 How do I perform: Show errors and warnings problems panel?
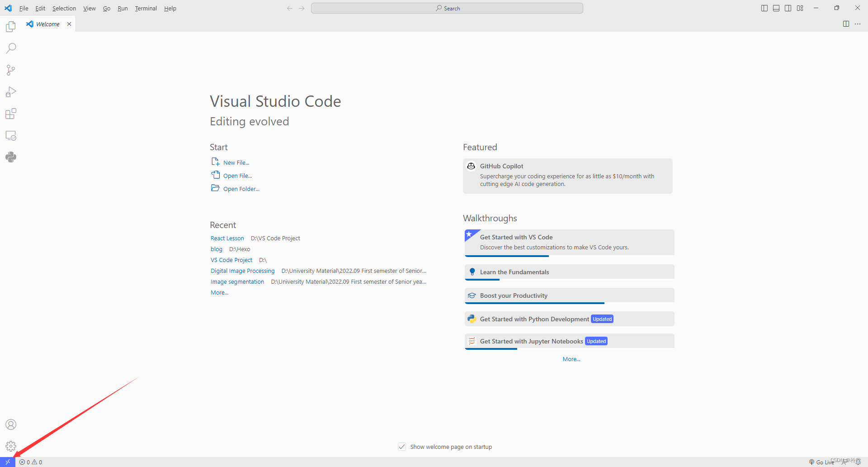[x=31, y=462]
